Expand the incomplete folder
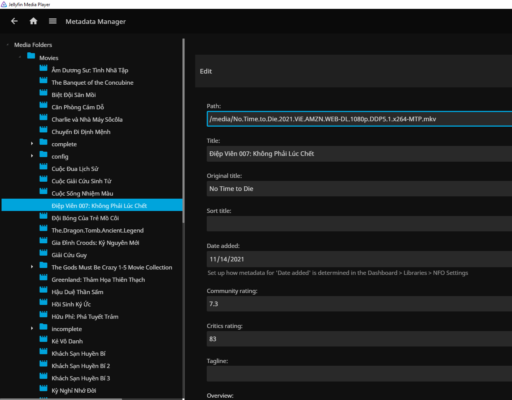 click(32, 329)
